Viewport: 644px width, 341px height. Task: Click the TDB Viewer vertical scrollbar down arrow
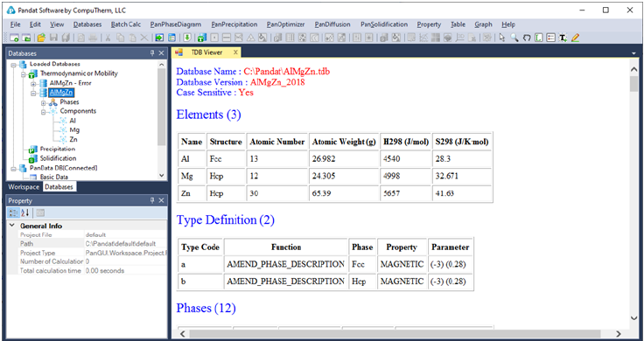click(x=633, y=317)
